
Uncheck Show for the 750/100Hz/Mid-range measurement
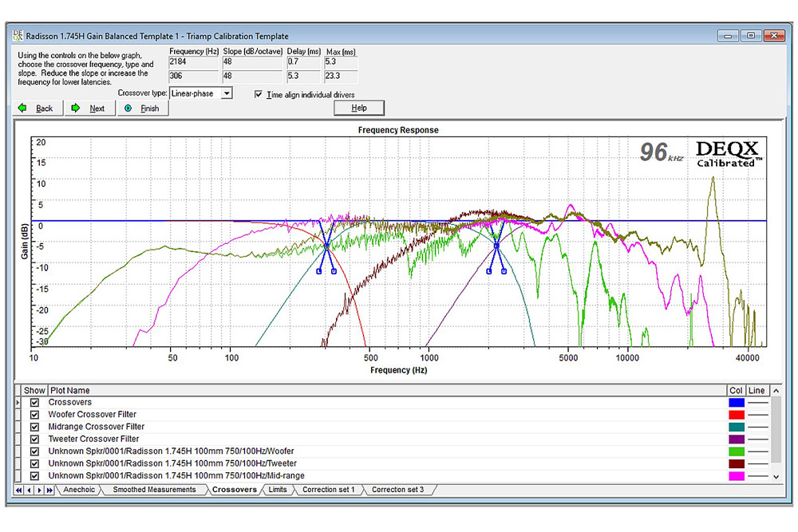(x=34, y=476)
